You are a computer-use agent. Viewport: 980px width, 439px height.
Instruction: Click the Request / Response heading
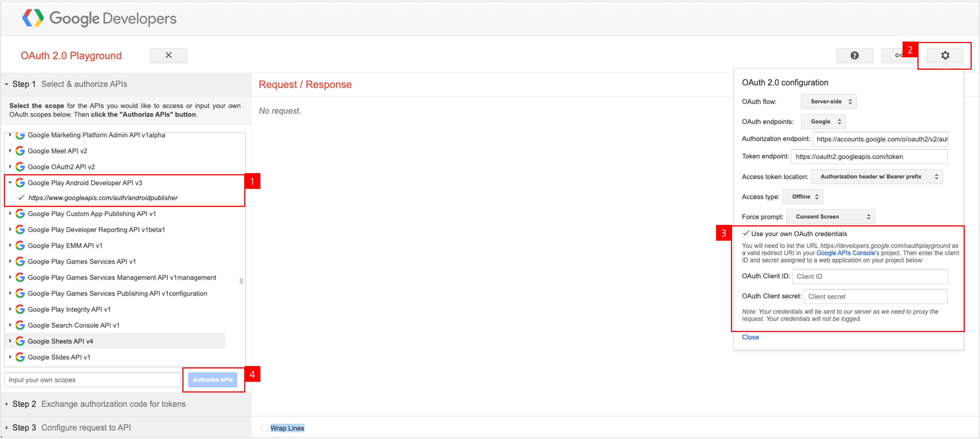[x=305, y=84]
